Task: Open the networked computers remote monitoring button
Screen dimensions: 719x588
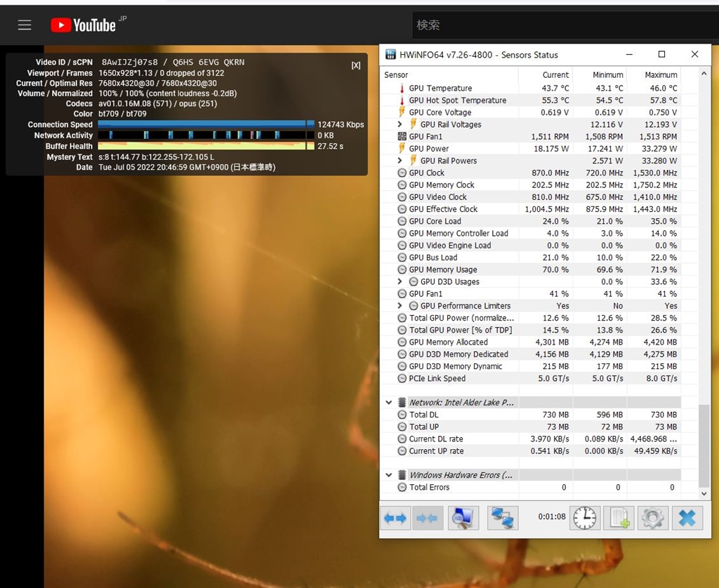Action: 503,518
